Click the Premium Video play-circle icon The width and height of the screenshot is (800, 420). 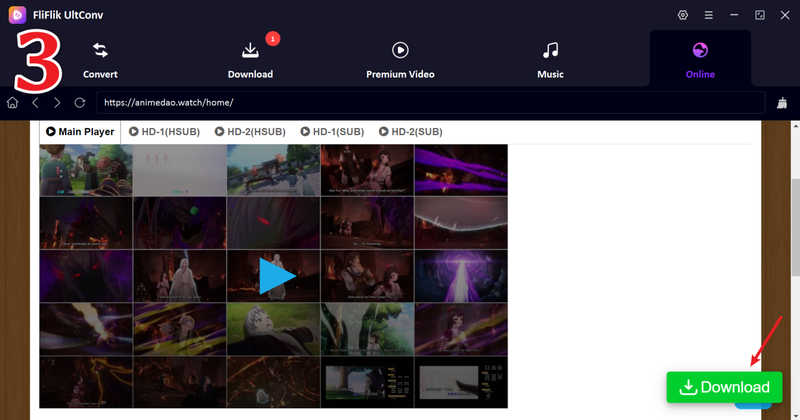coord(400,50)
